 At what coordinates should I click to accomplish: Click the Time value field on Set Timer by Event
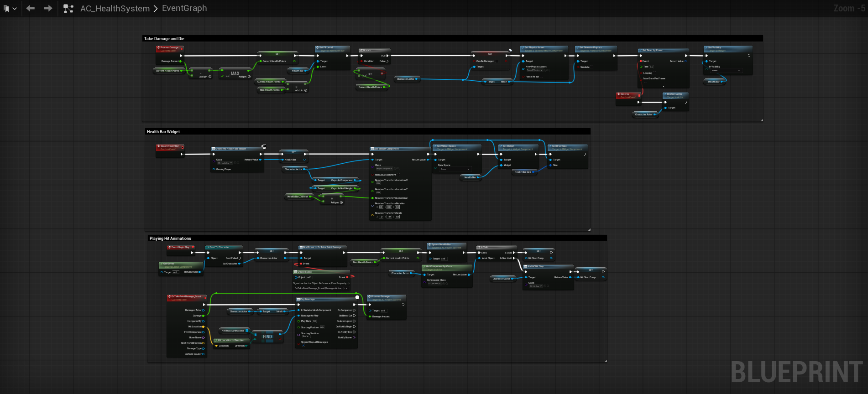[x=652, y=67]
